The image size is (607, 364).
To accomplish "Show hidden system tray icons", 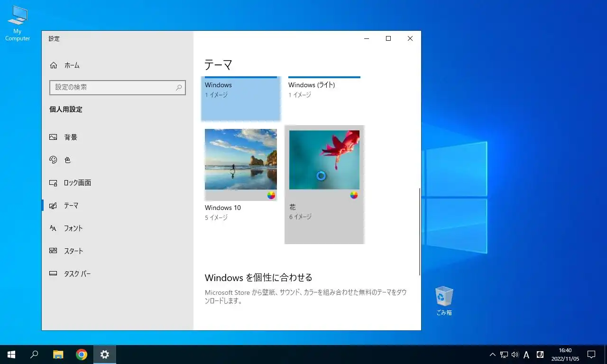I will point(493,355).
